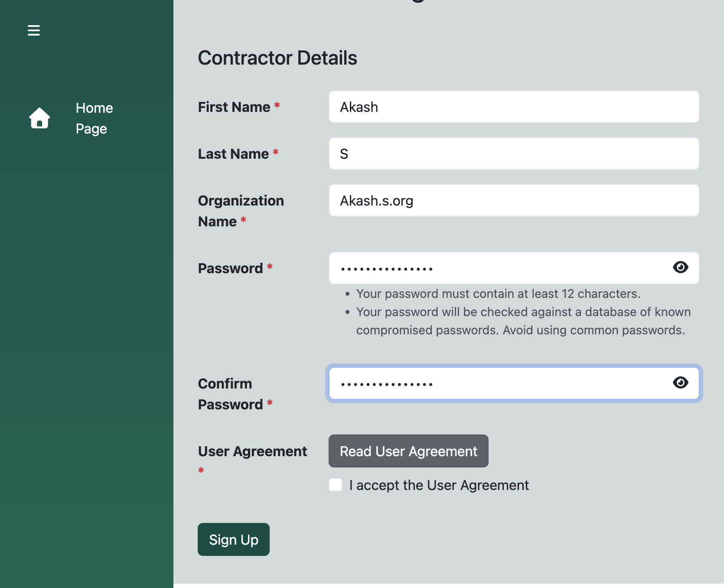The image size is (724, 588).
Task: Check I accept the User Agreement box
Action: click(x=336, y=485)
